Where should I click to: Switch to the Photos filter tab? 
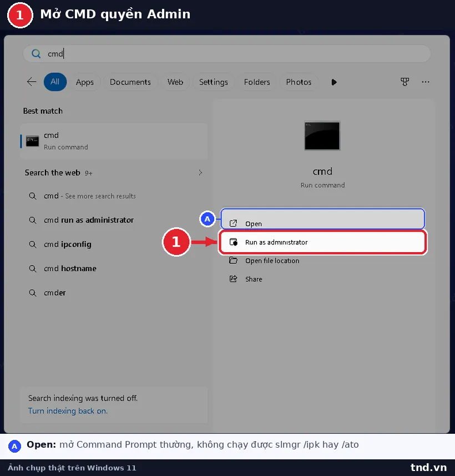click(x=299, y=82)
